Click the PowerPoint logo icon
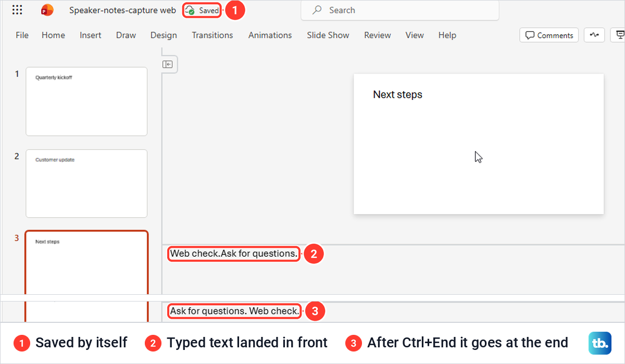 [47, 10]
